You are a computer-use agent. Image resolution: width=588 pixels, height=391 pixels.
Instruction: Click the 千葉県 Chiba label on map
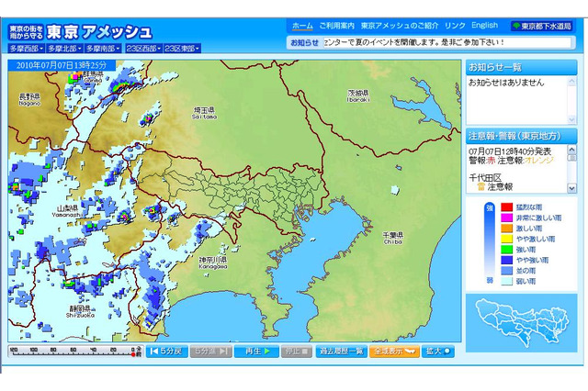pyautogui.click(x=392, y=239)
